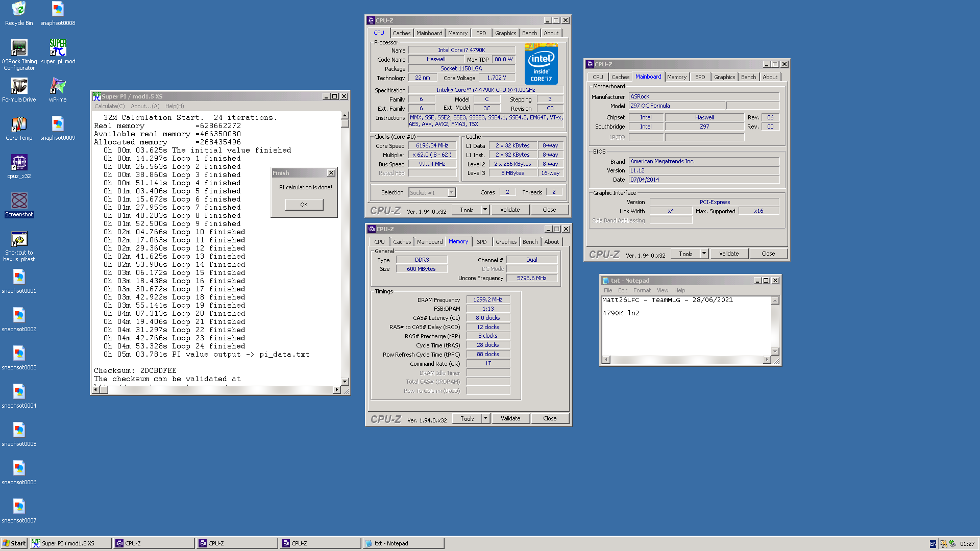Open snaphsot0004 desktop file

tap(19, 396)
